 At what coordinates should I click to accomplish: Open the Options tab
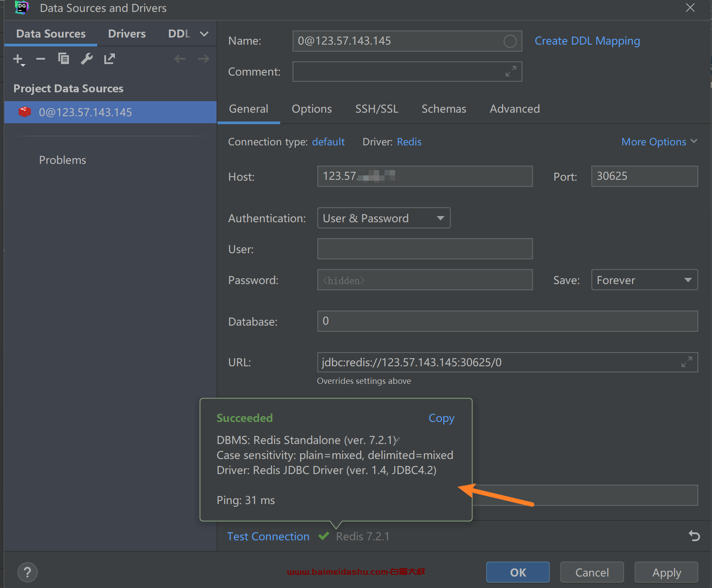312,109
